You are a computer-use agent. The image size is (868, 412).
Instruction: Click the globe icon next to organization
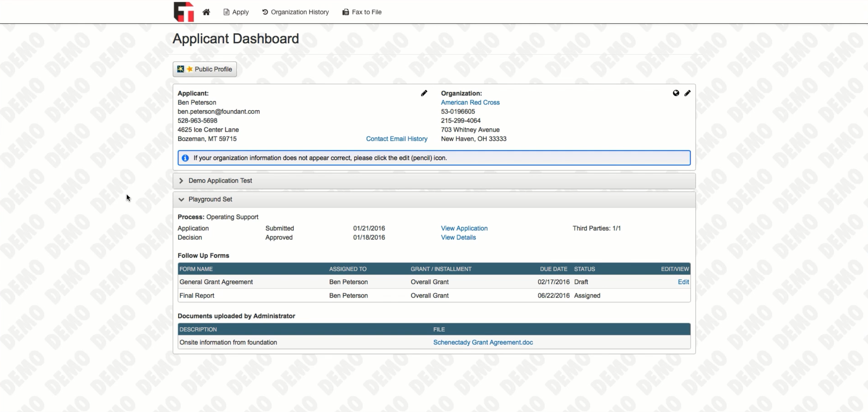coord(676,93)
